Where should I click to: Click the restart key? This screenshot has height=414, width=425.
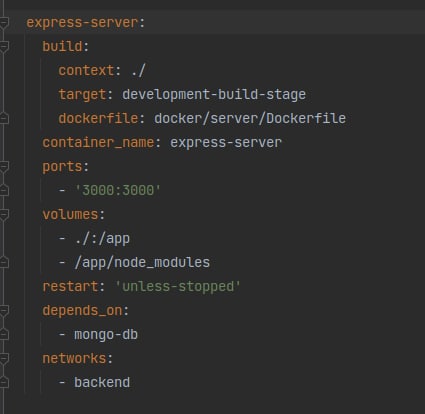[70, 287]
